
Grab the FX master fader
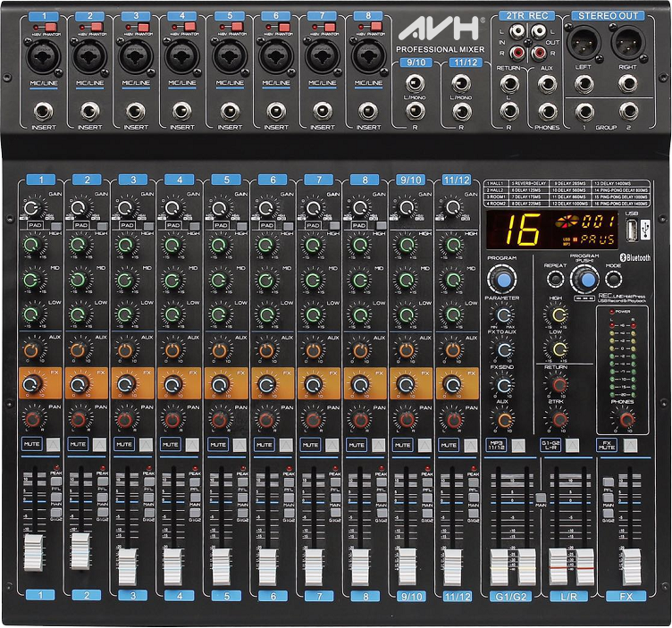click(x=630, y=566)
